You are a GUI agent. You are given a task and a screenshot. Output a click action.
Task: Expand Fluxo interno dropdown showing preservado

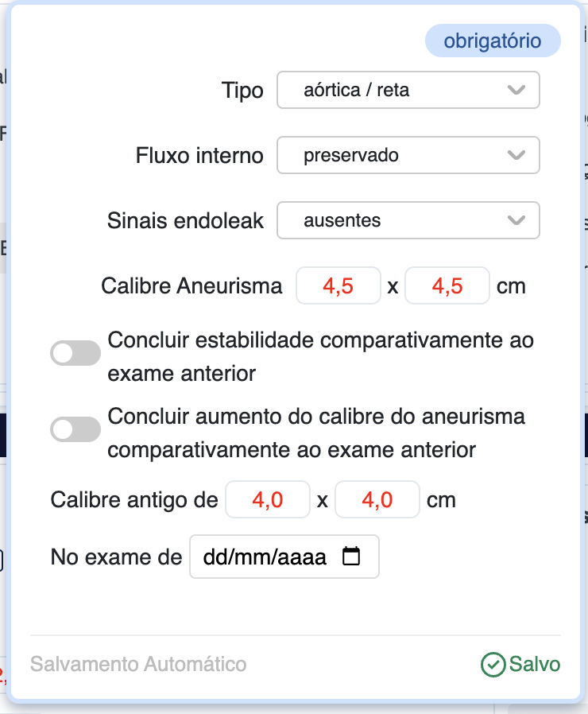click(397, 155)
